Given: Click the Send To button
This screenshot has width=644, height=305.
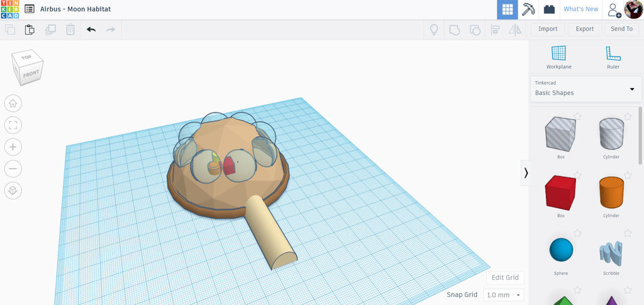Looking at the screenshot, I should click(621, 29).
